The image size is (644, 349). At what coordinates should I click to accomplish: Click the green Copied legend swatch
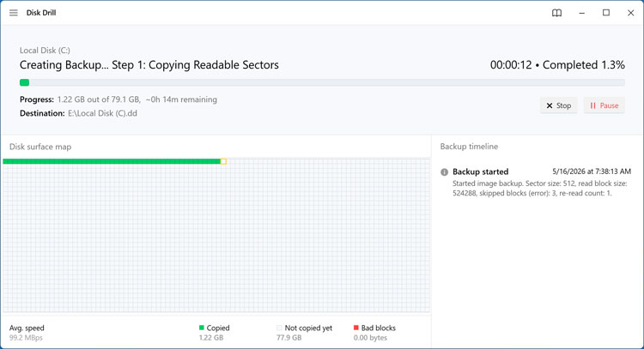coord(201,328)
